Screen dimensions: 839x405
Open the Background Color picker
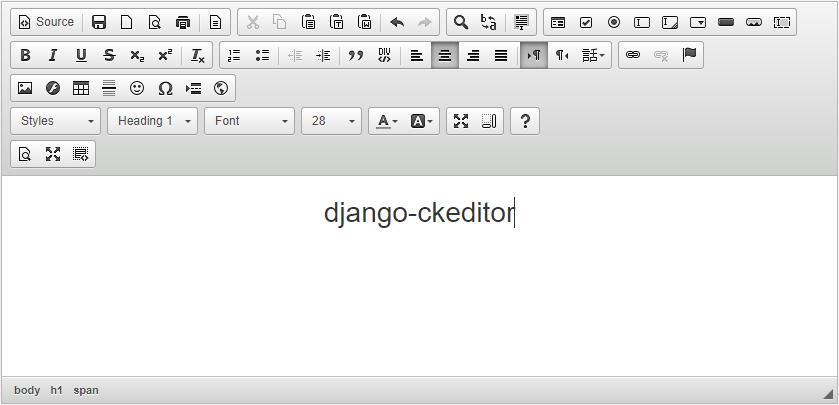click(422, 121)
